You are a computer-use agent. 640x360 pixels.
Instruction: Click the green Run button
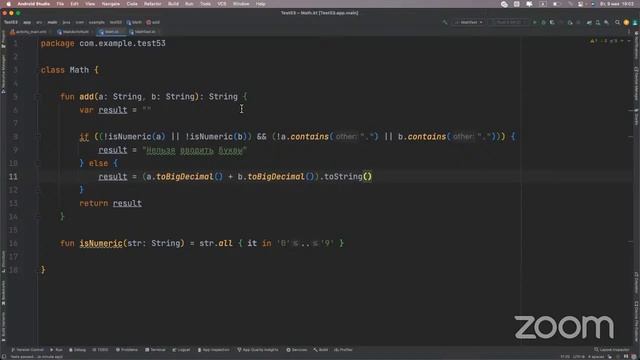534,22
